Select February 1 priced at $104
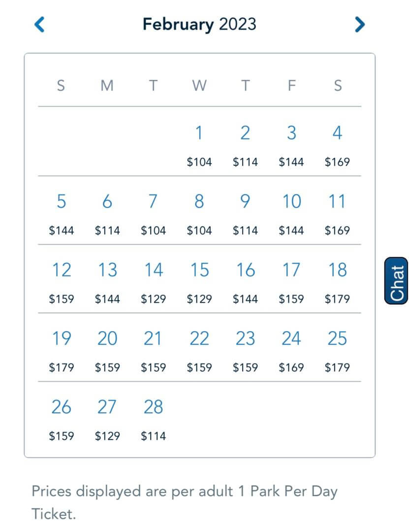 [x=199, y=145]
